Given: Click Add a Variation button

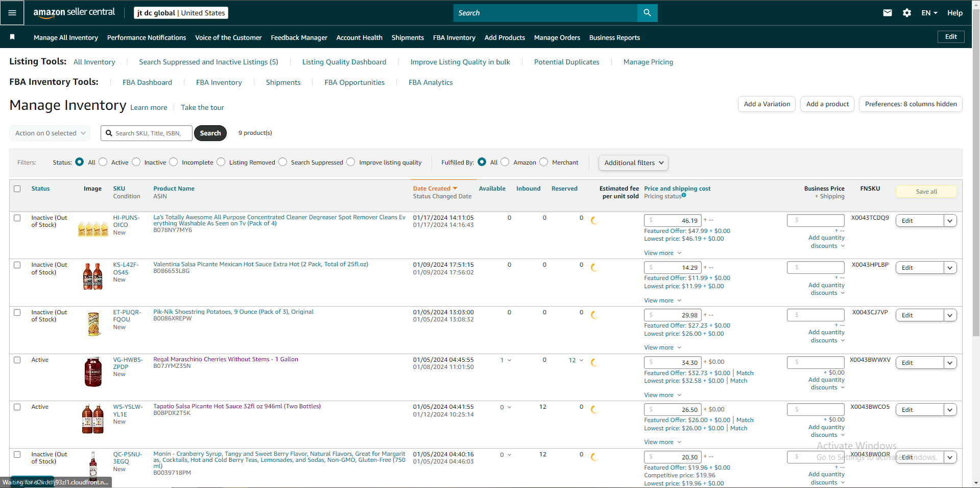Looking at the screenshot, I should [x=767, y=104].
